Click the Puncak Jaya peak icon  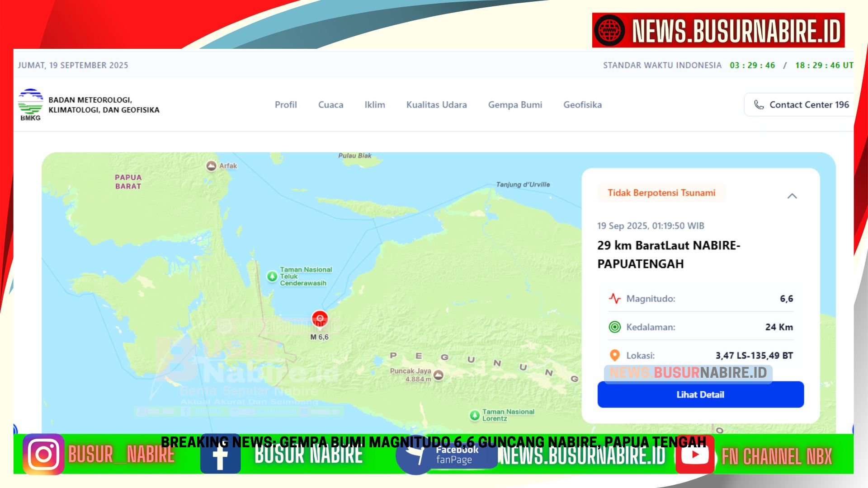tap(439, 375)
